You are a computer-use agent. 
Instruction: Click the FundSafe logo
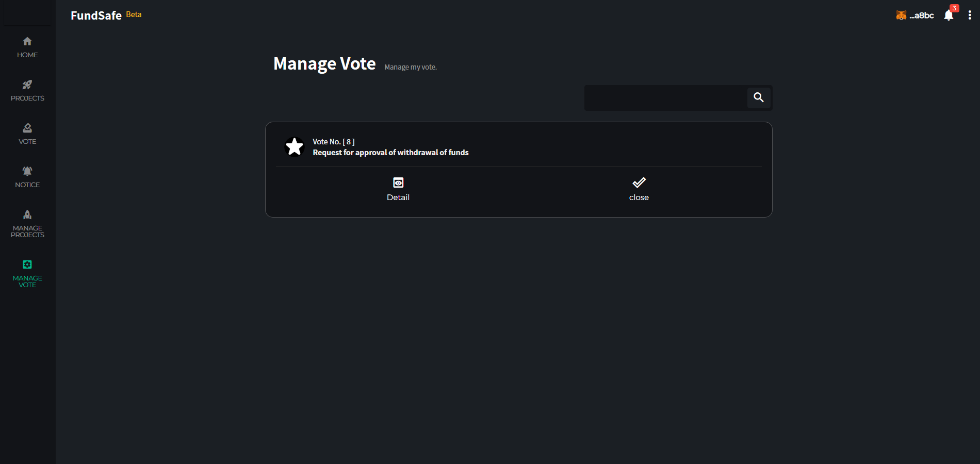(96, 15)
